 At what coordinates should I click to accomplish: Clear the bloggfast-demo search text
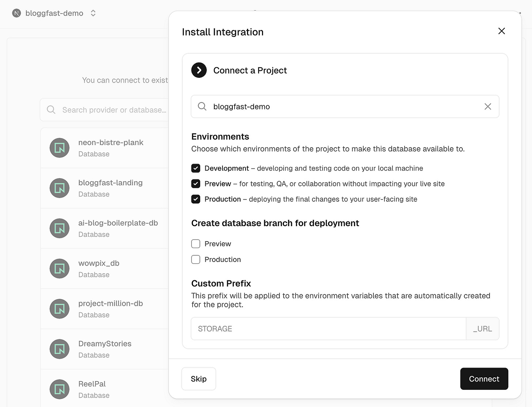click(x=488, y=106)
